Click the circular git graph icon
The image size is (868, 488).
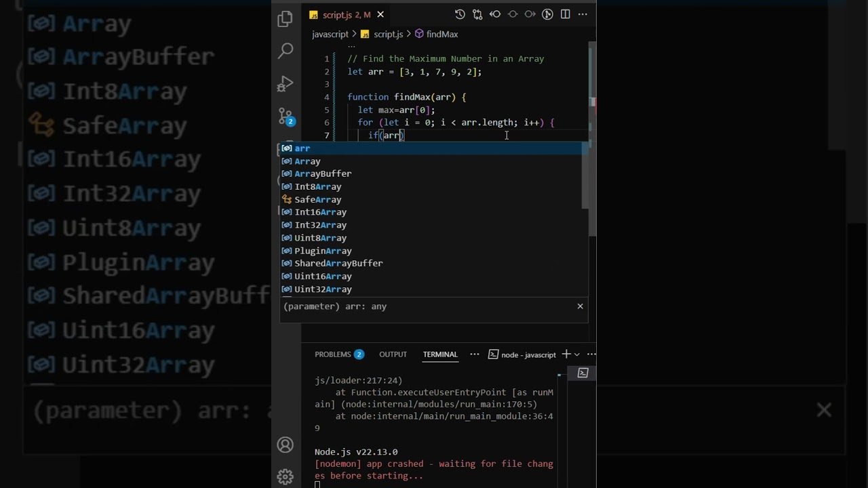click(x=548, y=14)
